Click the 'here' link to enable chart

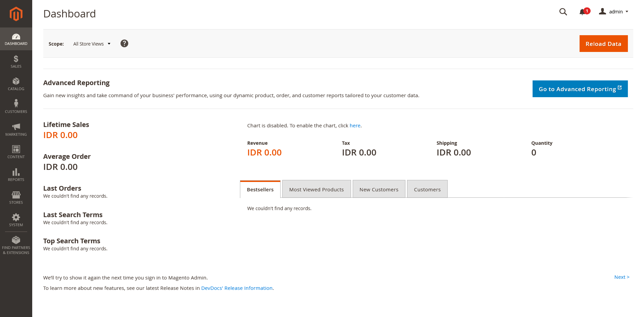[x=355, y=126]
